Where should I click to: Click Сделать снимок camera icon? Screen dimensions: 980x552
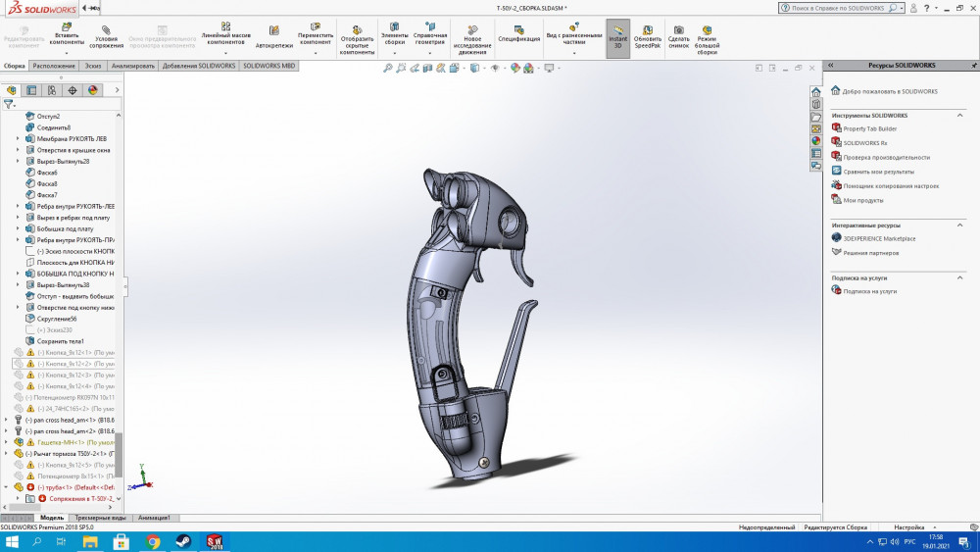click(x=678, y=30)
